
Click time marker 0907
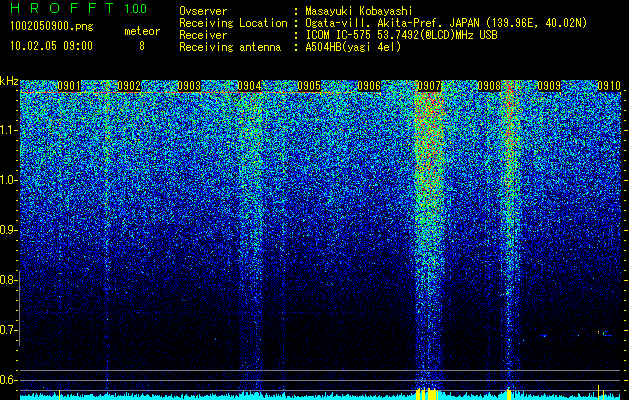(x=429, y=86)
